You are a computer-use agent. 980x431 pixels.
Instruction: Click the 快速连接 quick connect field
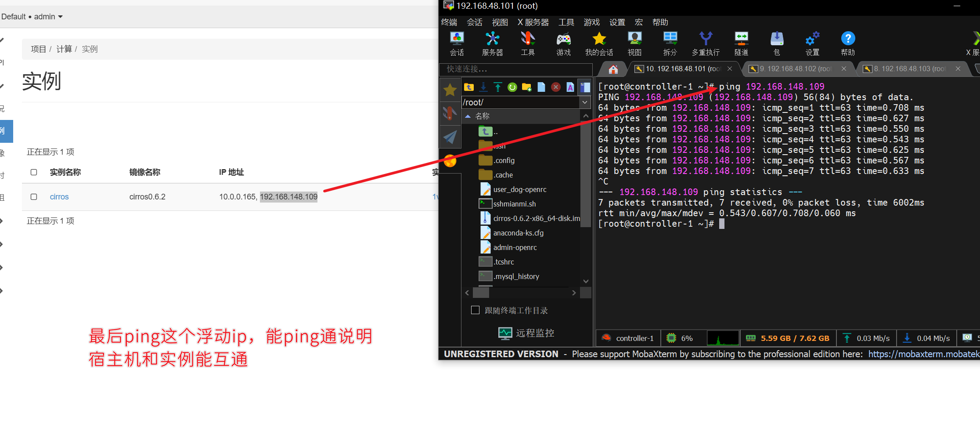point(516,69)
